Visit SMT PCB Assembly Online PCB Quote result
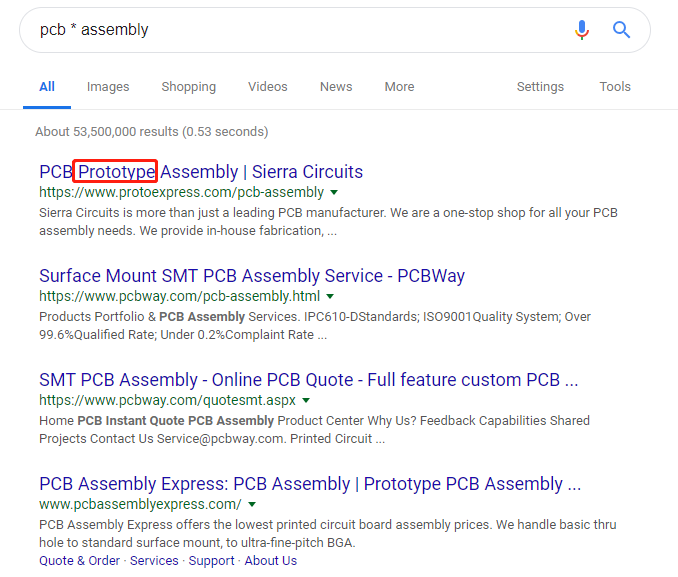 coord(308,379)
